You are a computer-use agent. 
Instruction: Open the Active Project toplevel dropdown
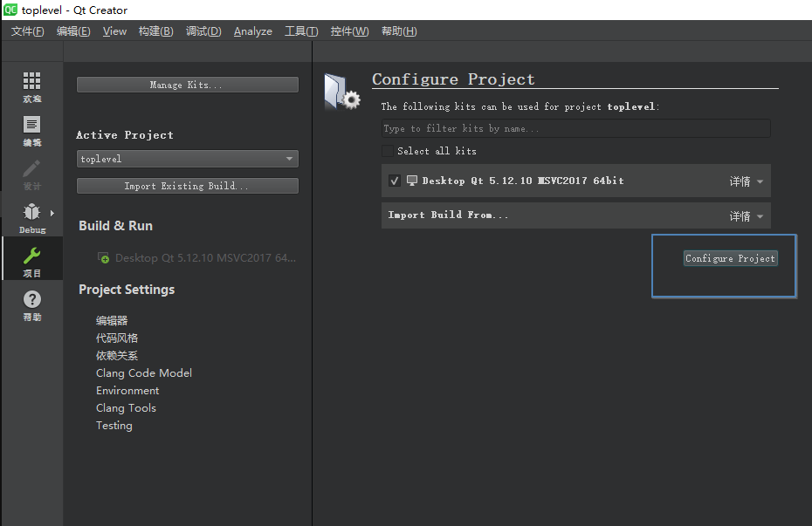point(188,159)
